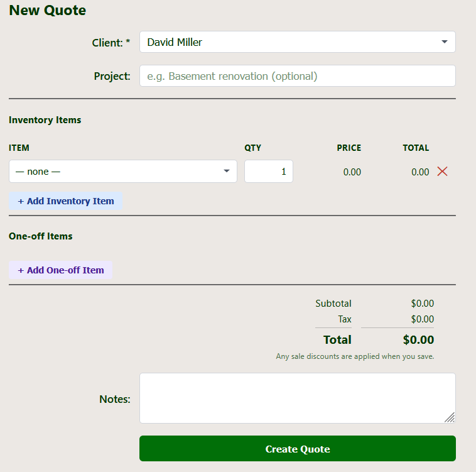
Task: Click the QTY column header
Action: coord(252,148)
